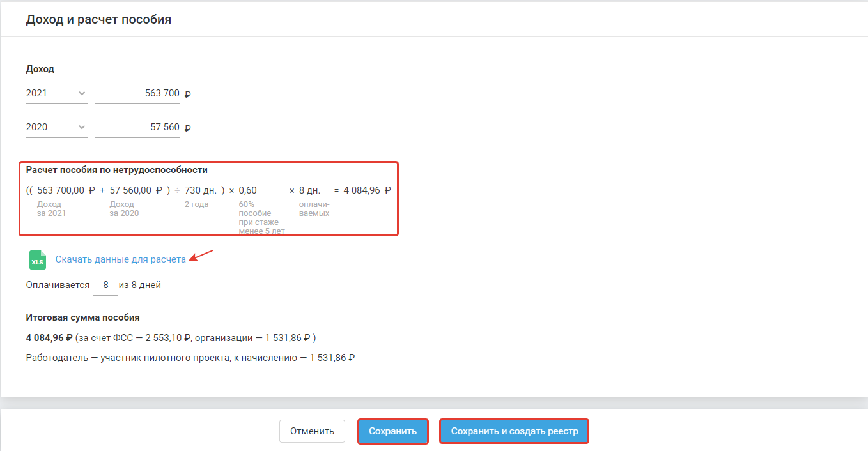The height and width of the screenshot is (451, 868).
Task: Open the 2021 income year dropdown
Action: coord(57,93)
